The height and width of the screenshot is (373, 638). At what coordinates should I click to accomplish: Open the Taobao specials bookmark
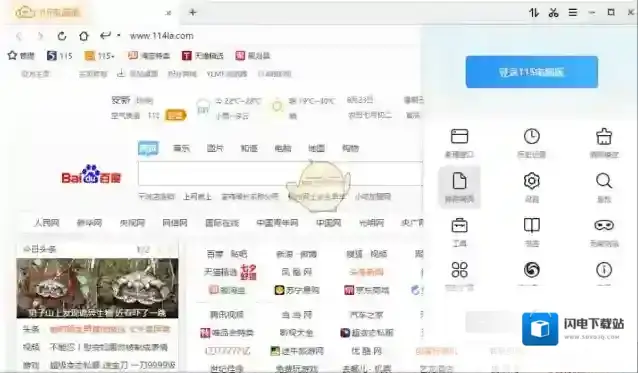pyautogui.click(x=149, y=55)
